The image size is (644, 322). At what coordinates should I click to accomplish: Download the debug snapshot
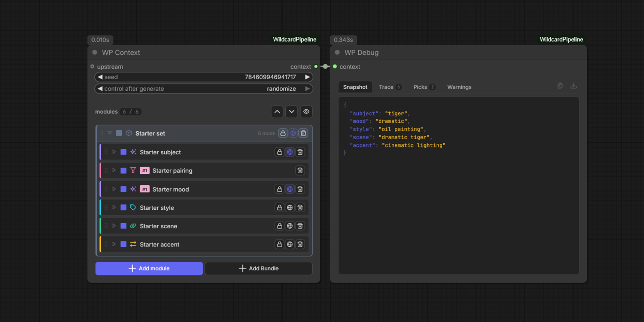[x=574, y=86]
